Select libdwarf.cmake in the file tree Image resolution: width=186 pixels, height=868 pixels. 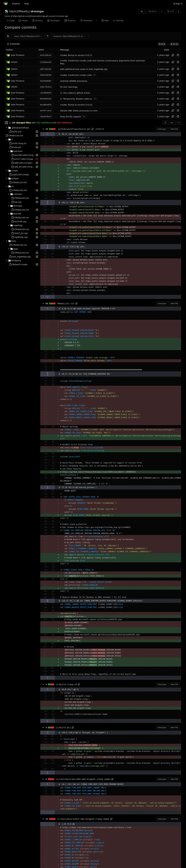20,264
